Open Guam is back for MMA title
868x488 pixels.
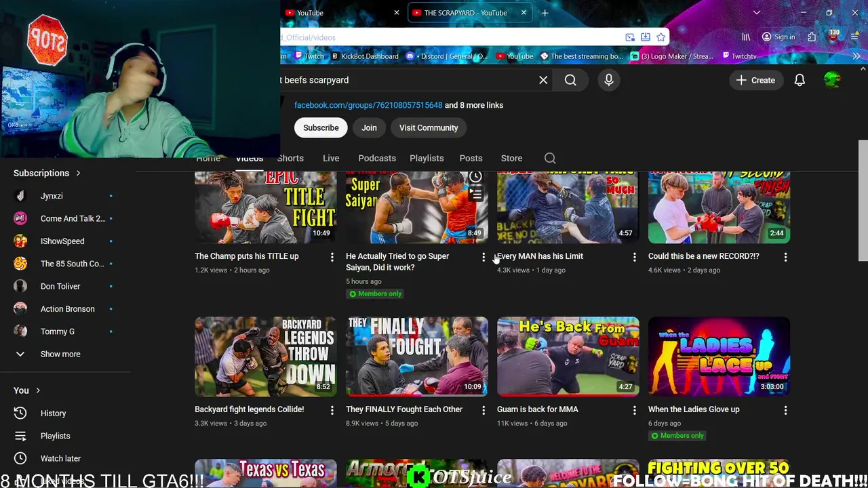coord(537,409)
